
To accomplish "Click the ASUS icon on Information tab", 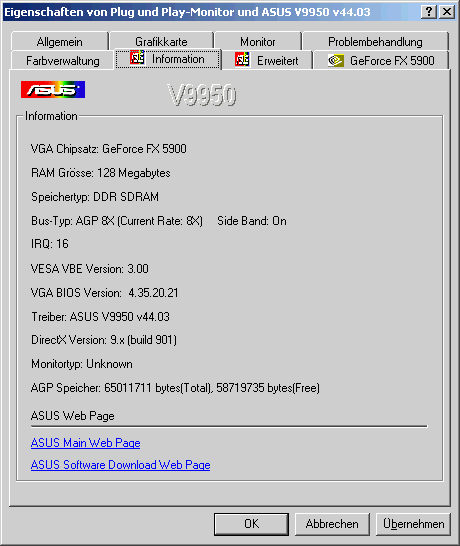I will coord(137,57).
